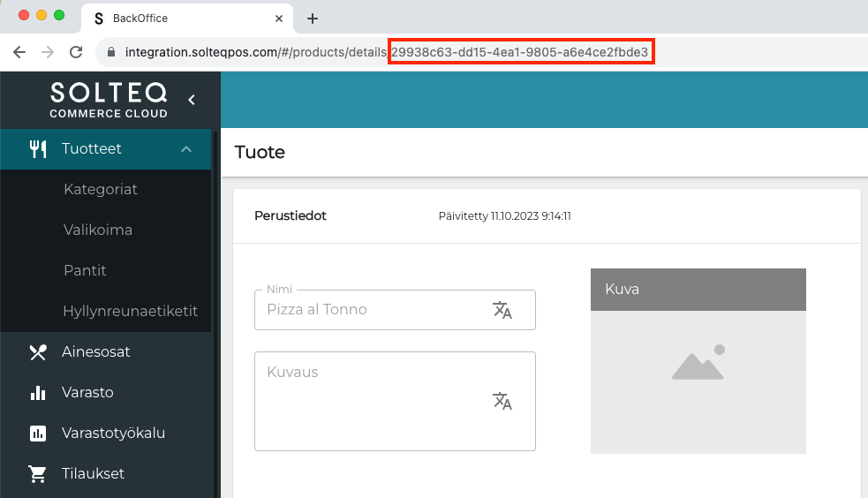Image resolution: width=868 pixels, height=498 pixels.
Task: Click the image placeholder in Kuva
Action: 698,363
